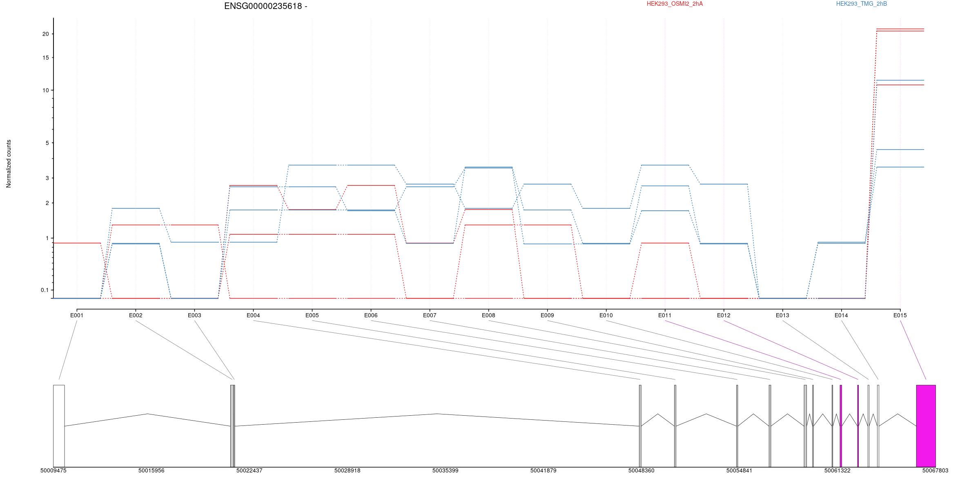Screen dimensions: 980x490
Task: Click the y-axis tick value 15
Action: point(45,58)
